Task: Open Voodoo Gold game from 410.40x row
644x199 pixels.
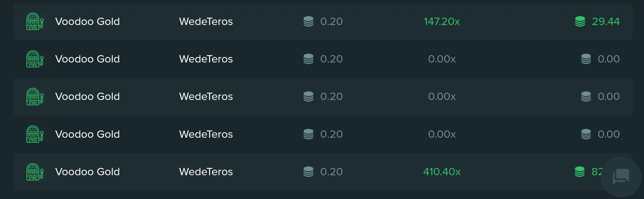Action: point(88,172)
